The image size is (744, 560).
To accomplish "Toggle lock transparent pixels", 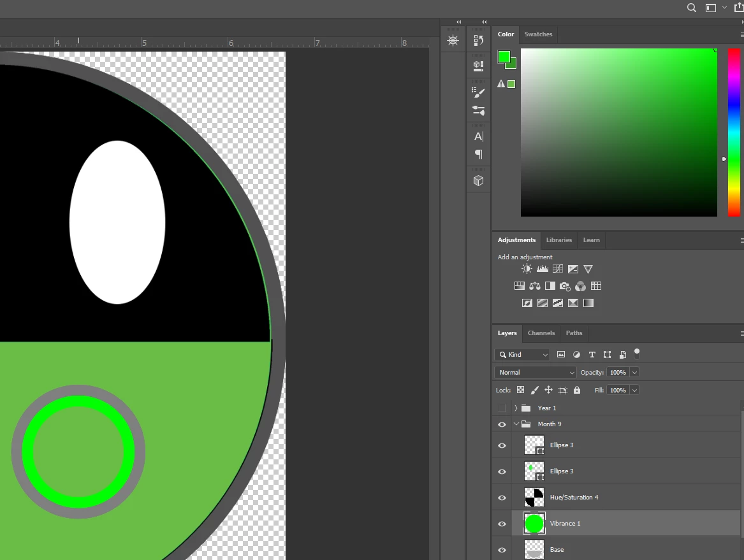I will [520, 390].
